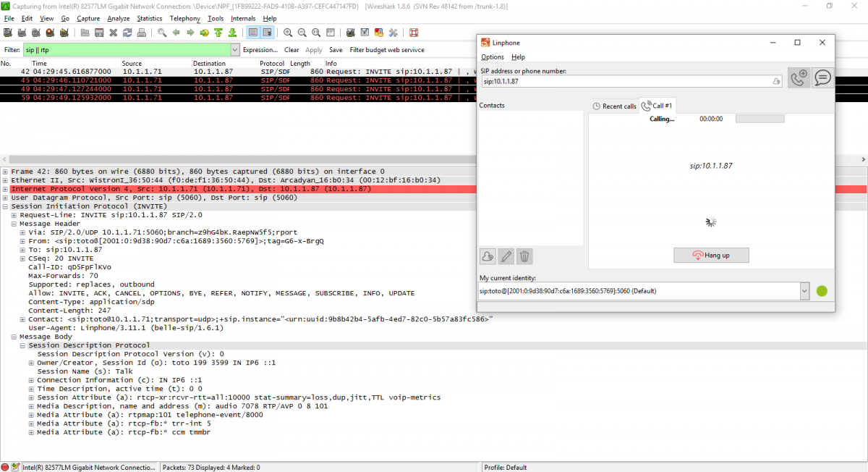Go back in packet history
Screen dimensions: 868x472
point(176,33)
